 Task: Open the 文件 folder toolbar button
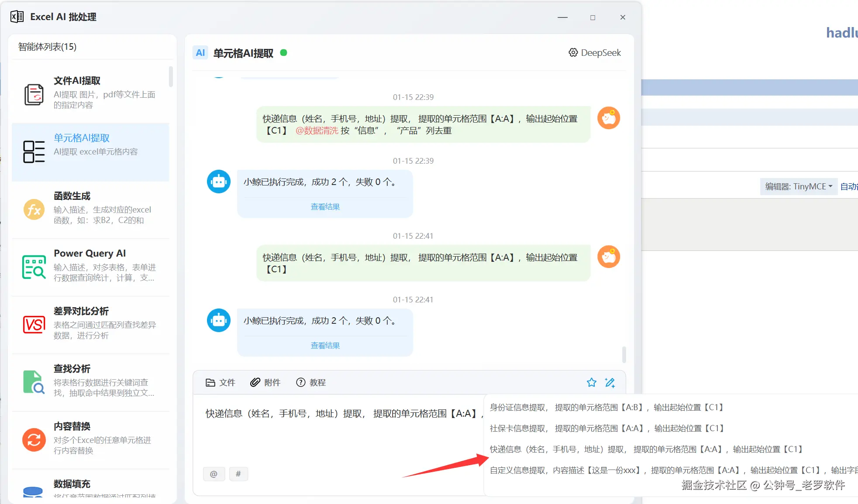[x=220, y=383]
